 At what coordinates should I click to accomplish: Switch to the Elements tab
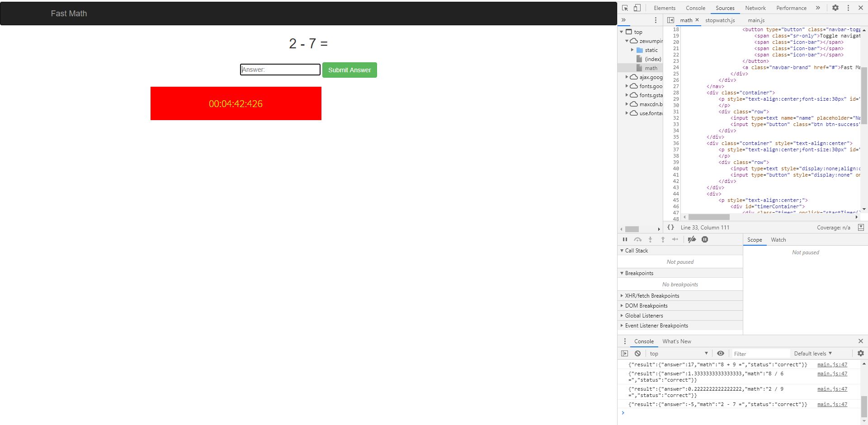tap(665, 8)
